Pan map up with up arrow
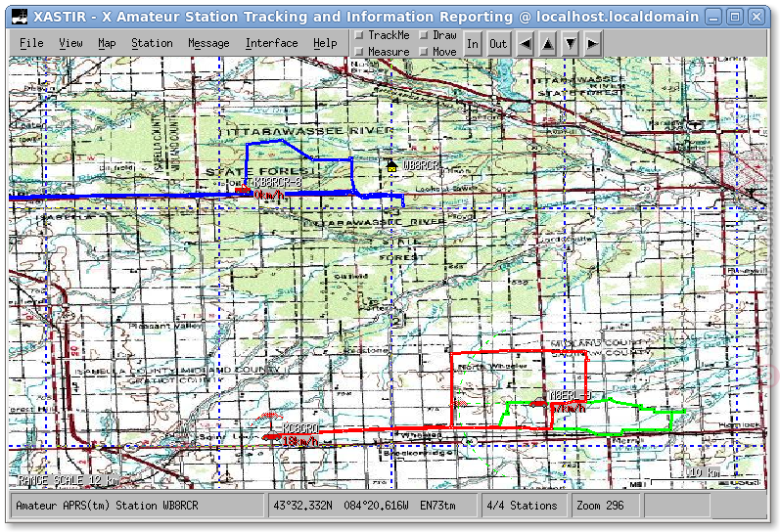Image resolution: width=780 pixels, height=532 pixels. tap(548, 44)
